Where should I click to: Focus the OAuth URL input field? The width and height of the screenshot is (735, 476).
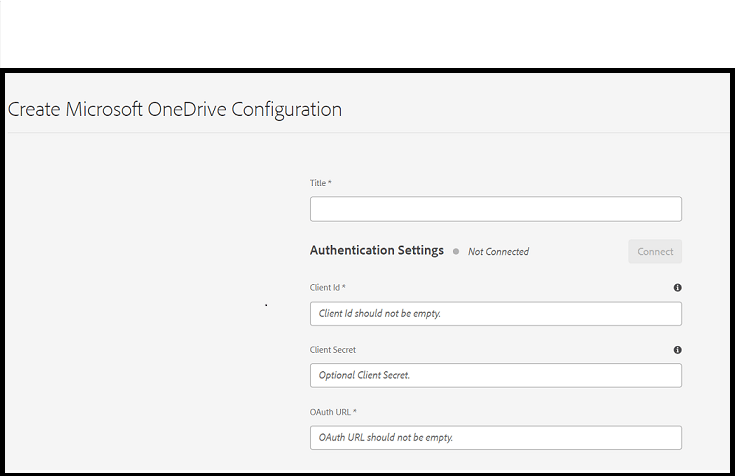495,438
